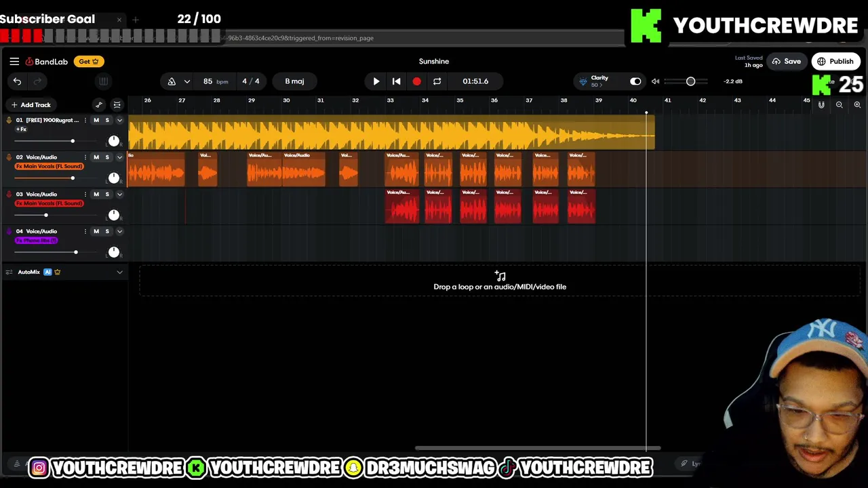Zoom in the timeline
This screenshot has width=868, height=488.
pyautogui.click(x=857, y=105)
